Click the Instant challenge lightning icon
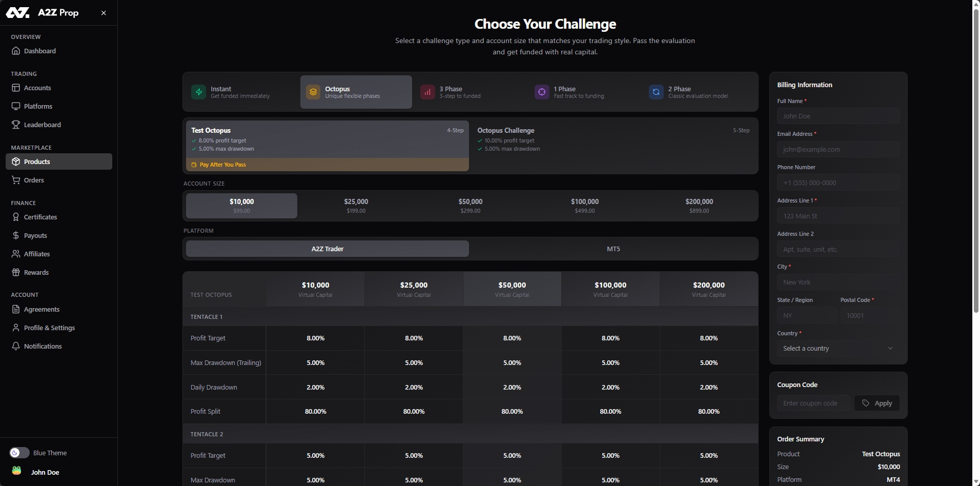Screen dimensions: 980x486 click(x=198, y=92)
